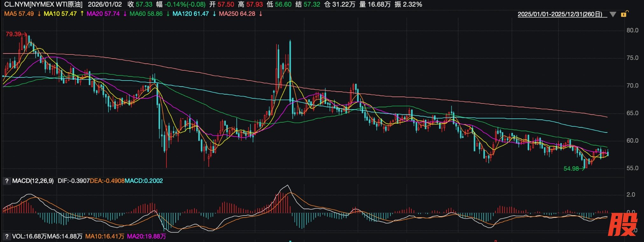Select the MA5 57.49 indicator label
Viewport: 644px width, 242px height.
pyautogui.click(x=19, y=14)
